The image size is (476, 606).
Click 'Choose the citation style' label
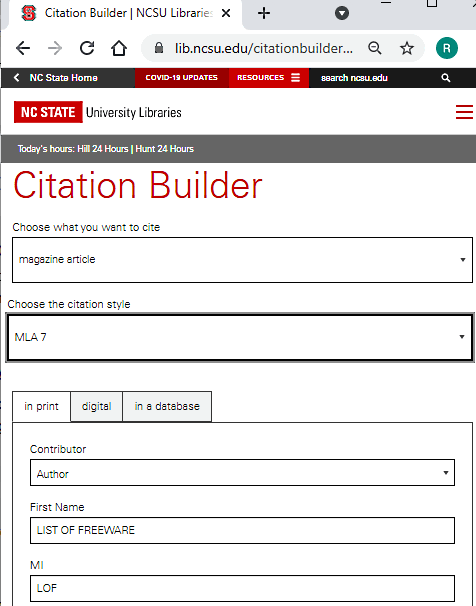click(x=69, y=304)
